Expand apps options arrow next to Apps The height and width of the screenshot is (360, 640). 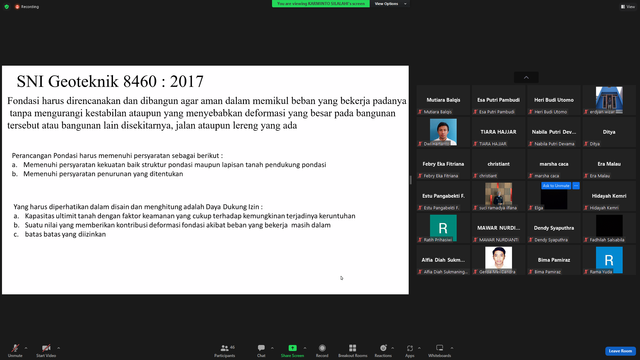click(x=419, y=348)
